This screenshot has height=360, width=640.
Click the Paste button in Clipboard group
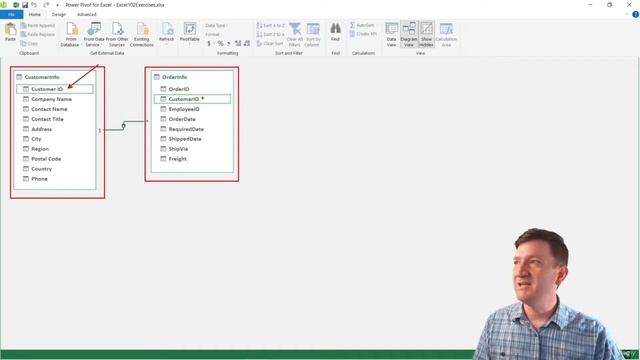click(10, 32)
